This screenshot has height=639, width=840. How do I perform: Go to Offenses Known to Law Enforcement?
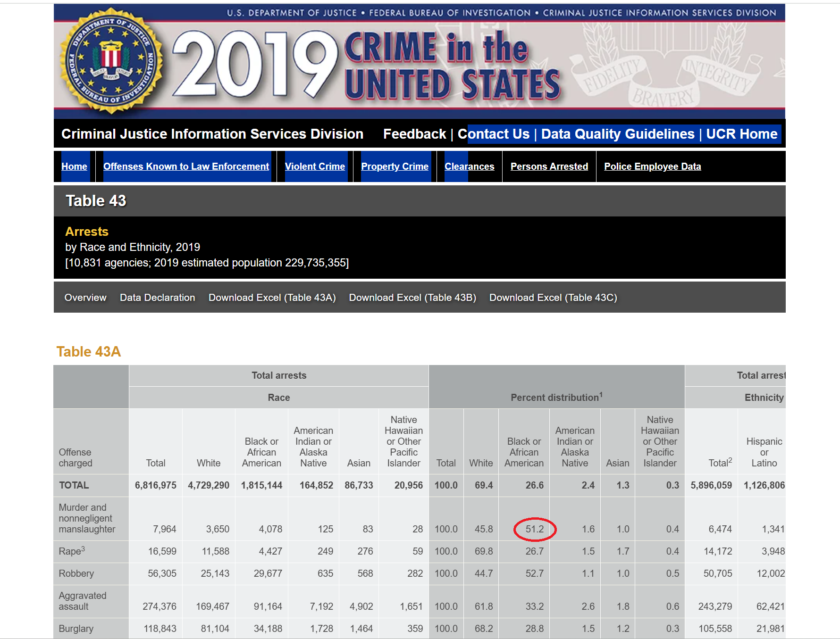click(186, 166)
